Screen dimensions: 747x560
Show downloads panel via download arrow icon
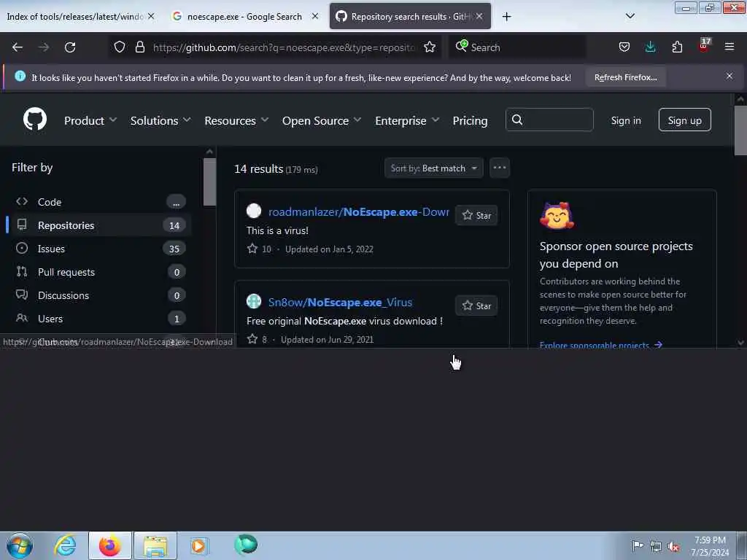click(650, 47)
